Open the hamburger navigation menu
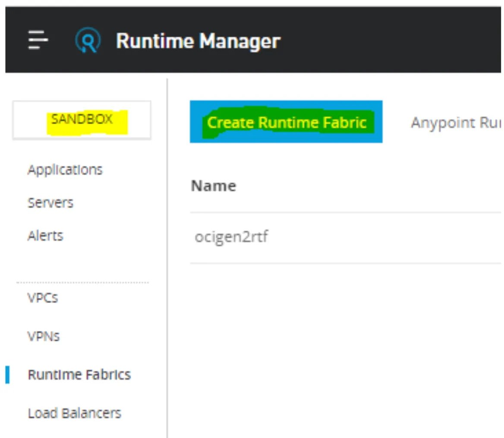The image size is (504, 438). click(38, 40)
